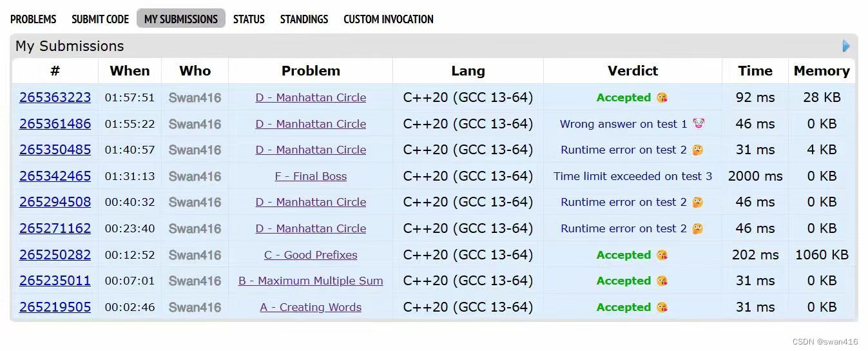The height and width of the screenshot is (351, 868).
Task: Click the thinking emoji on submission 265294508's verdict
Action: tap(697, 203)
